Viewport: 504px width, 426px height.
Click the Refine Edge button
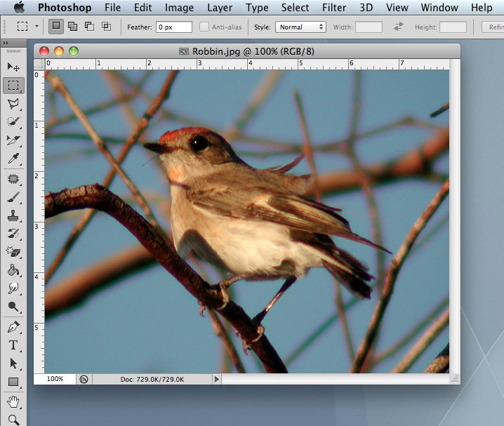coord(493,27)
